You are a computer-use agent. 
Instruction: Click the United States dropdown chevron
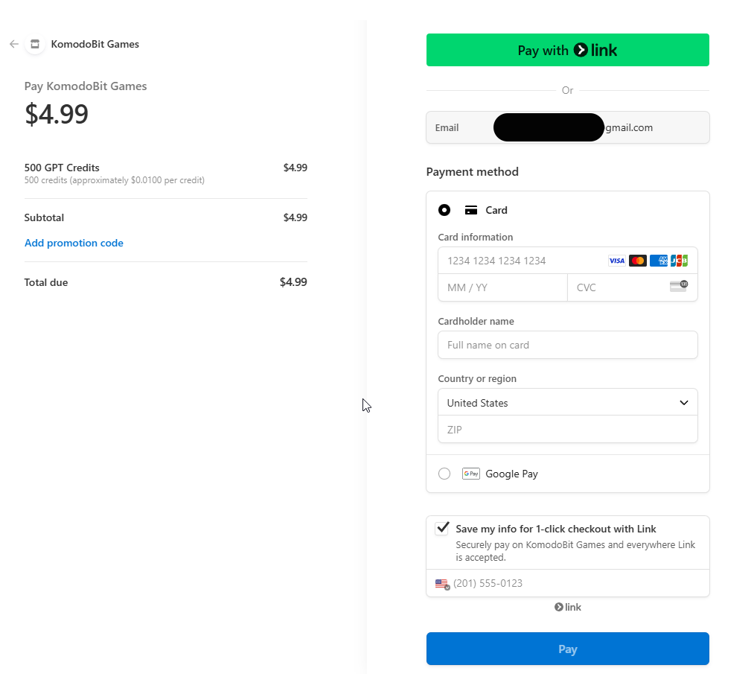[684, 403]
